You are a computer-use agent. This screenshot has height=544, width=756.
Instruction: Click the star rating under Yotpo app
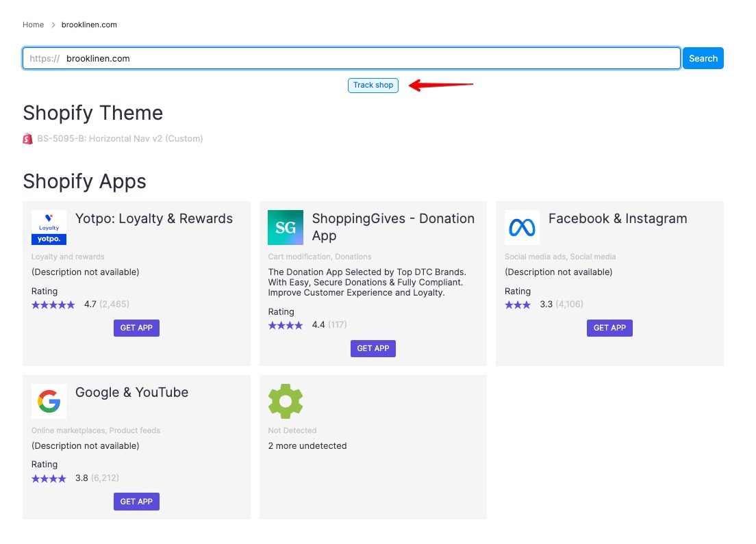click(53, 305)
